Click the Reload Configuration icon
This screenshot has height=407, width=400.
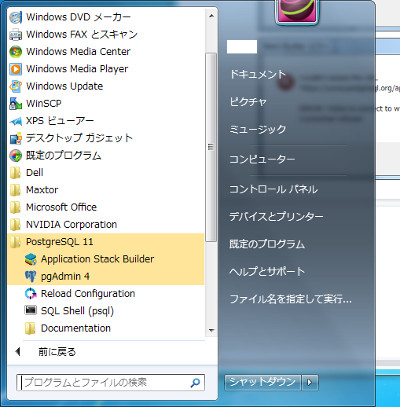[30, 294]
